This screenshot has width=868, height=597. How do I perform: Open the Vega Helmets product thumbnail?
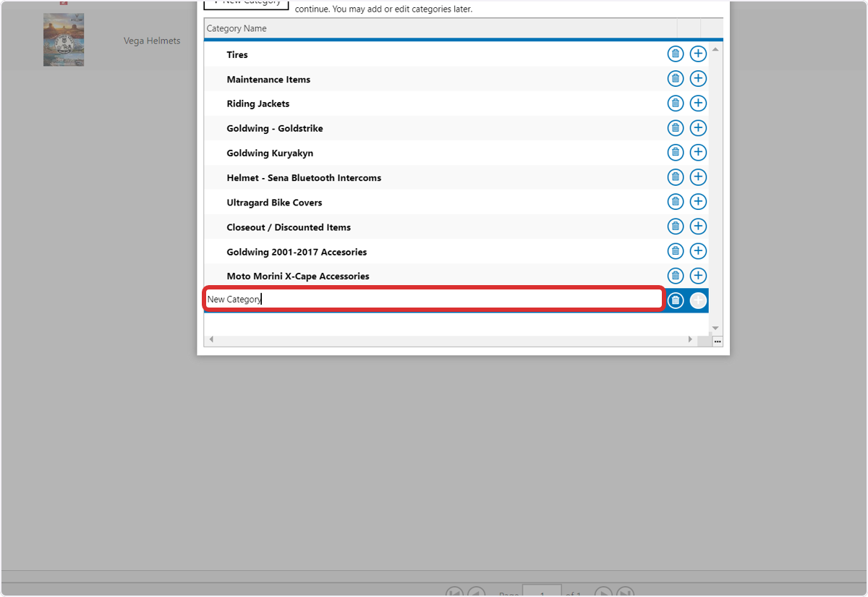[x=64, y=40]
